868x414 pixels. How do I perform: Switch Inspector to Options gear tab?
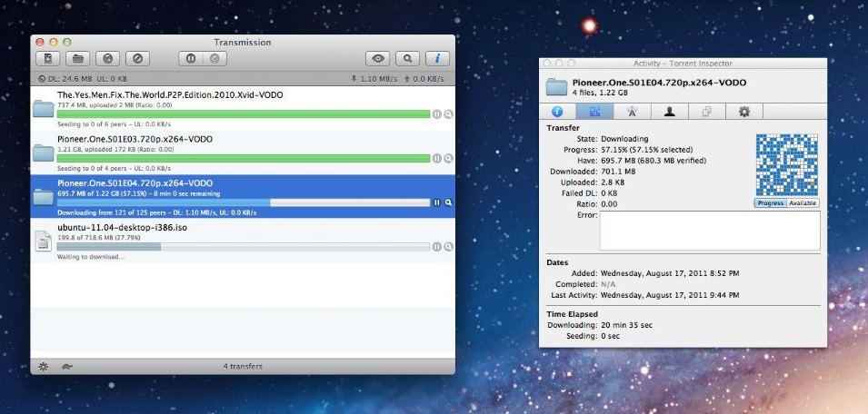[x=744, y=111]
